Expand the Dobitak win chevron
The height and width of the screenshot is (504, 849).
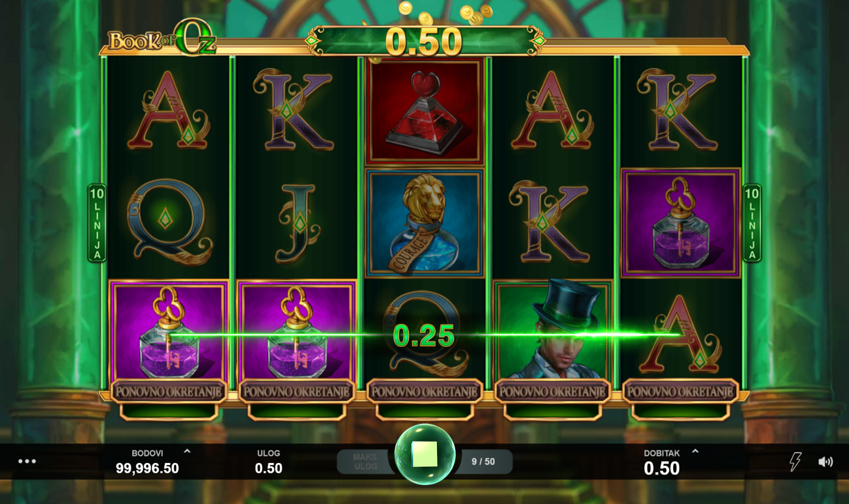click(695, 452)
